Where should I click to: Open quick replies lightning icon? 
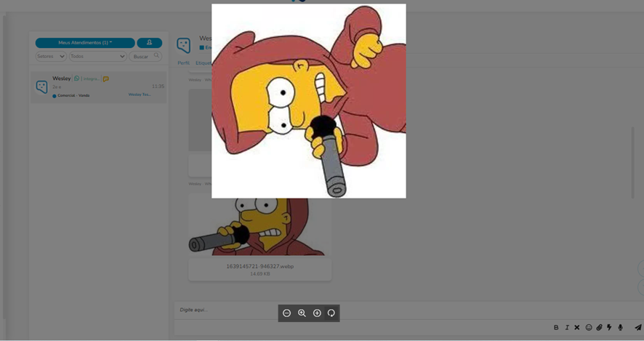(x=610, y=327)
